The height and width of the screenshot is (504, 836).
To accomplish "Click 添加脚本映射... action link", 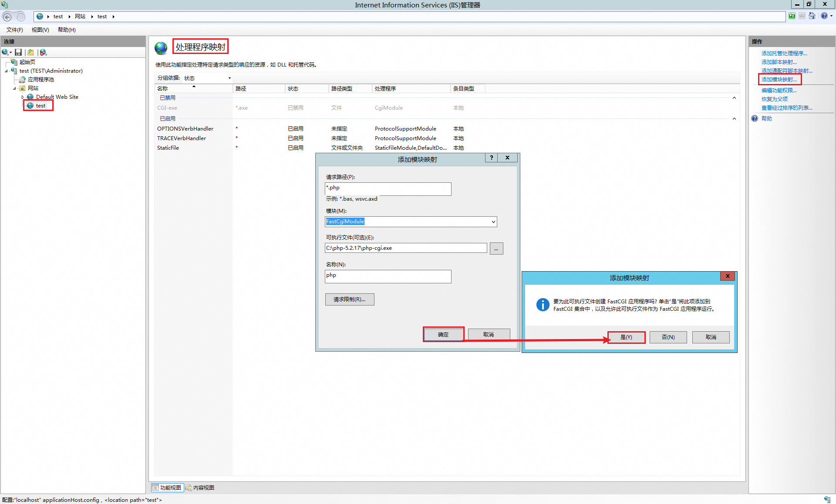I will click(779, 62).
